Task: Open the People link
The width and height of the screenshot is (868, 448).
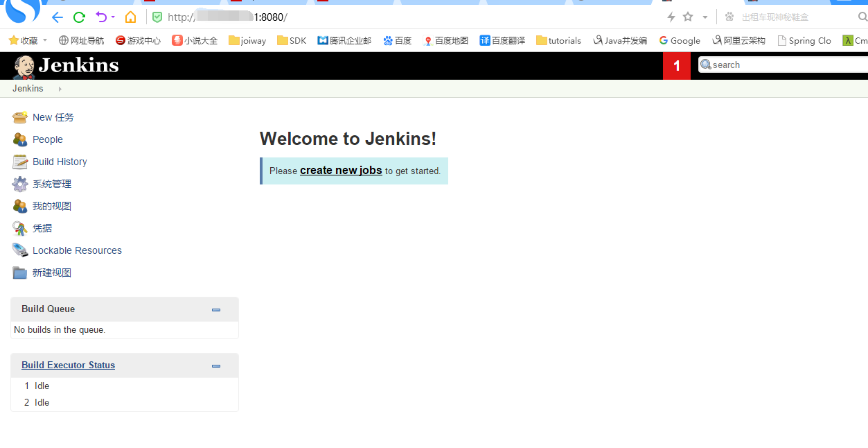Action: (48, 139)
